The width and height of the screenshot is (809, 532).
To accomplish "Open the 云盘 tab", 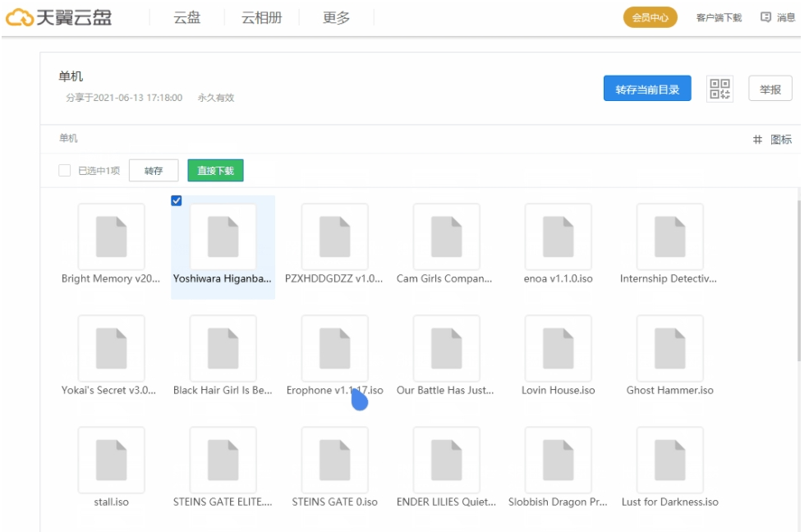I will pos(186,17).
